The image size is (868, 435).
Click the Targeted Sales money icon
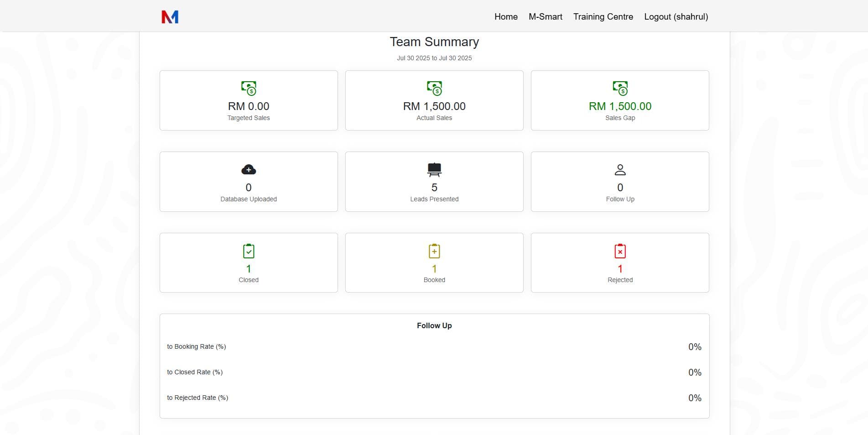click(248, 88)
